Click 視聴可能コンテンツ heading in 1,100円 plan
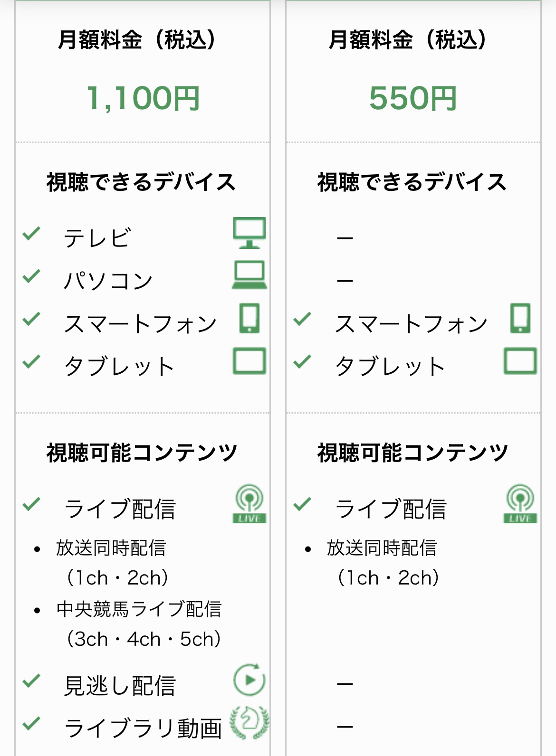The width and height of the screenshot is (556, 756). pos(142,453)
